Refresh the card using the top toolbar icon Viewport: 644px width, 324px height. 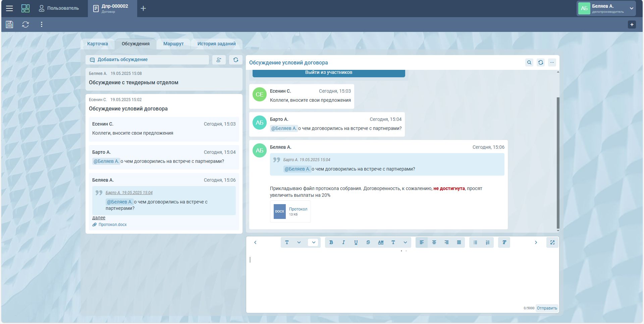pos(25,25)
